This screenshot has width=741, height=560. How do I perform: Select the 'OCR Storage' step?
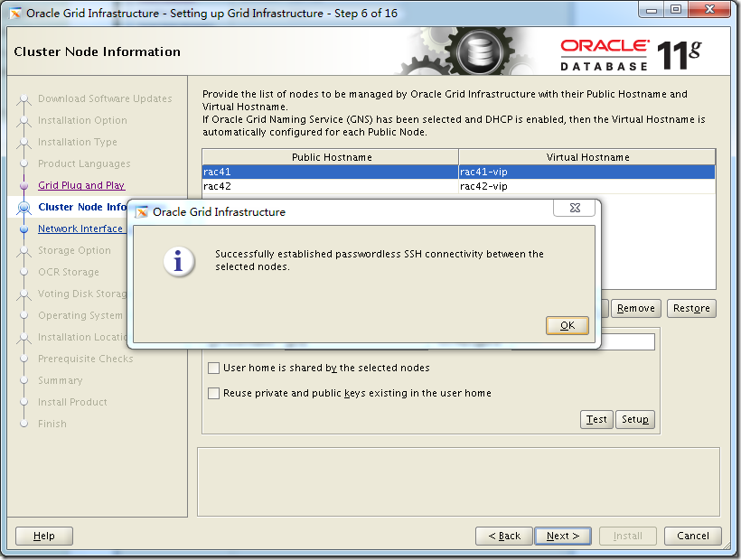69,272
